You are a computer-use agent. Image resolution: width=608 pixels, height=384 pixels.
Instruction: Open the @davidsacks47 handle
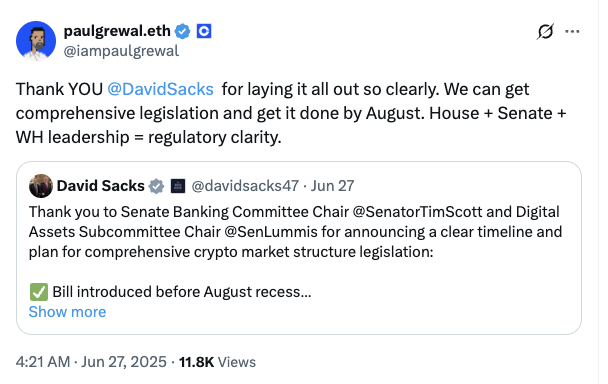coord(245,186)
